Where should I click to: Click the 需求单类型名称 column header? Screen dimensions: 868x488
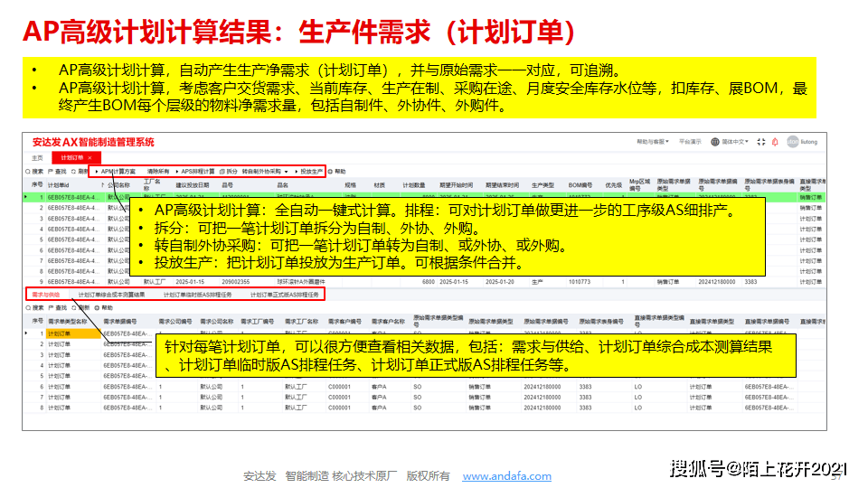pos(68,322)
